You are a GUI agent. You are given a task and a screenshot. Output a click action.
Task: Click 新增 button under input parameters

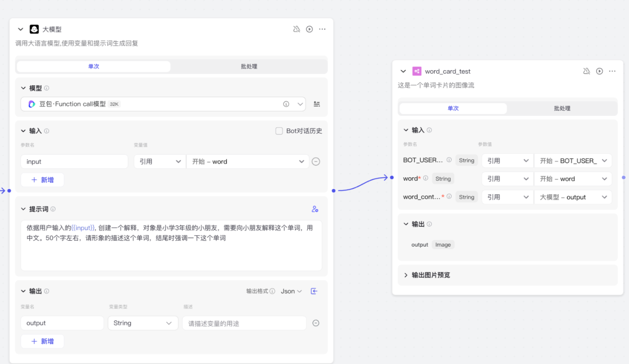tap(43, 180)
